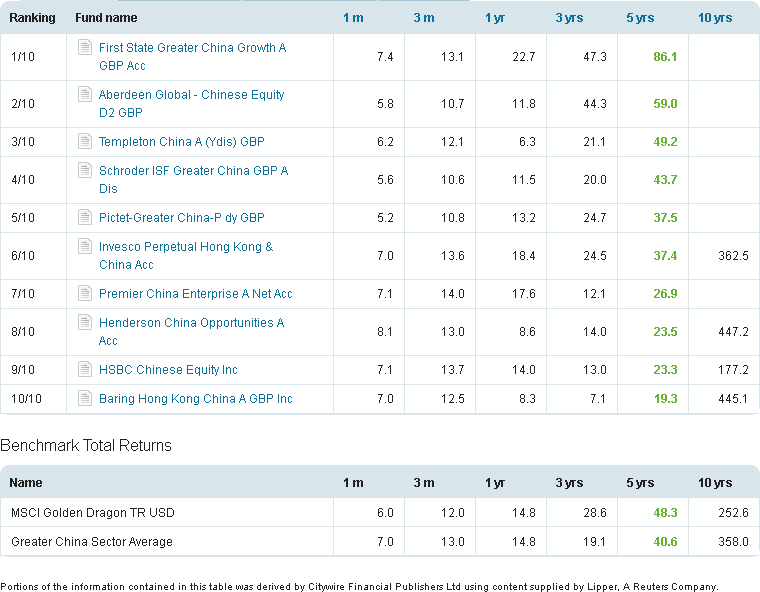Click document icon beside Henderson China Opportunities
760x592 pixels.
coord(85,322)
